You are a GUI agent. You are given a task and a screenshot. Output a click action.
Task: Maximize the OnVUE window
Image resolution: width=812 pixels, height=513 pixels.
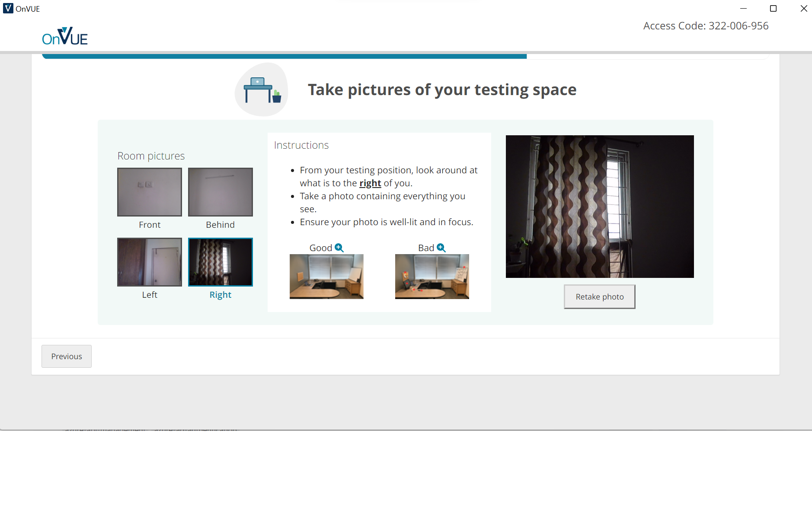[774, 8]
